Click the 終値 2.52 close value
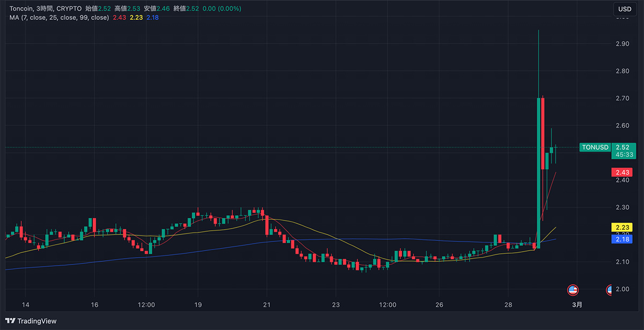Image resolution: width=644 pixels, height=330 pixels. [x=186, y=9]
